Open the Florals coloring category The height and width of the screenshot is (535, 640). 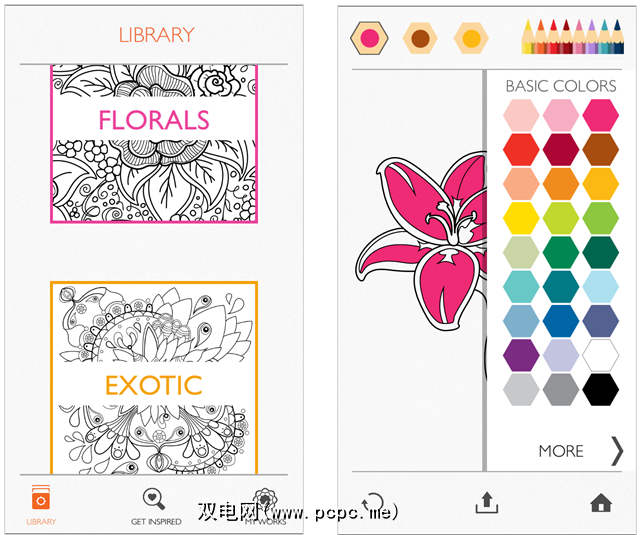pyautogui.click(x=154, y=144)
